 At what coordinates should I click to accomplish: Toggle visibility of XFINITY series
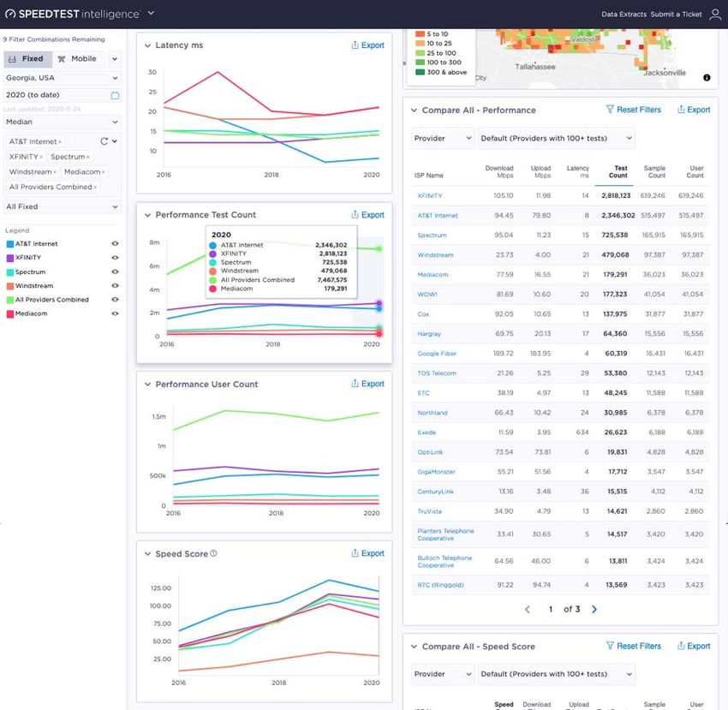(115, 258)
